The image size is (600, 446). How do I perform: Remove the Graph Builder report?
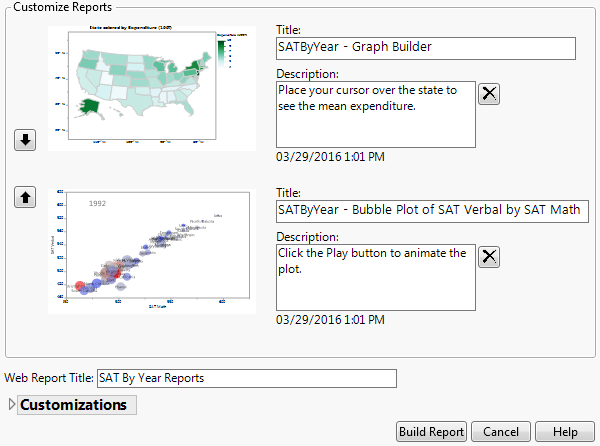coord(489,94)
